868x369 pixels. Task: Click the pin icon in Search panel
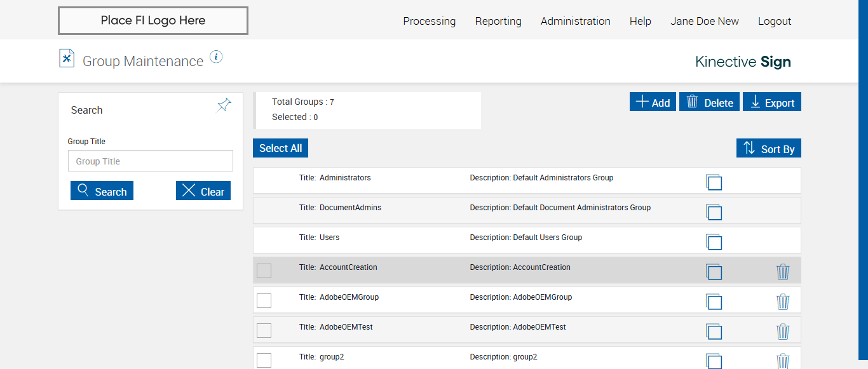coord(224,105)
